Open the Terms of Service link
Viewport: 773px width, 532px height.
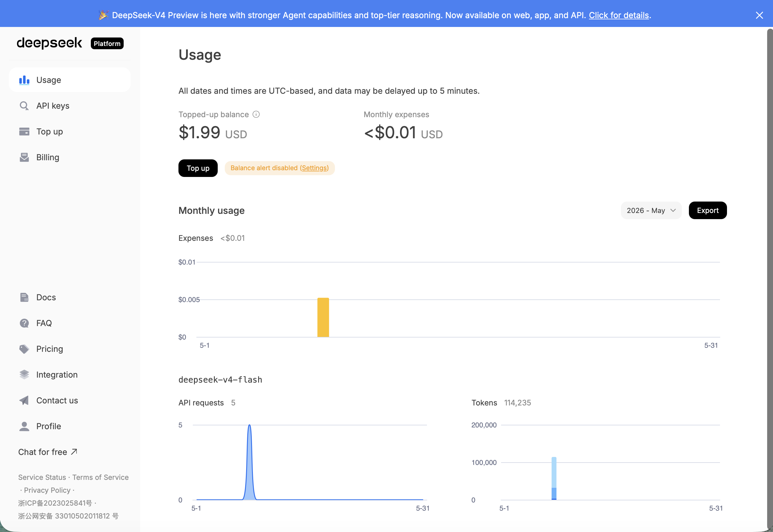(x=100, y=477)
